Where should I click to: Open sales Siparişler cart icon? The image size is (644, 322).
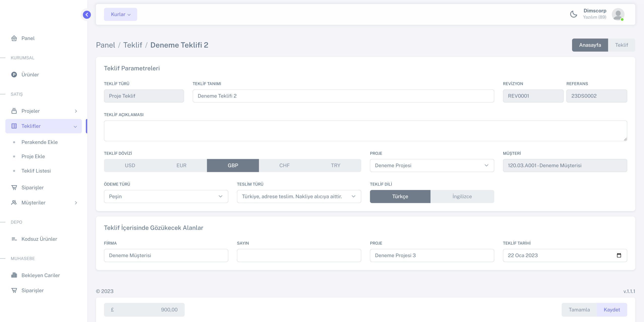click(14, 188)
